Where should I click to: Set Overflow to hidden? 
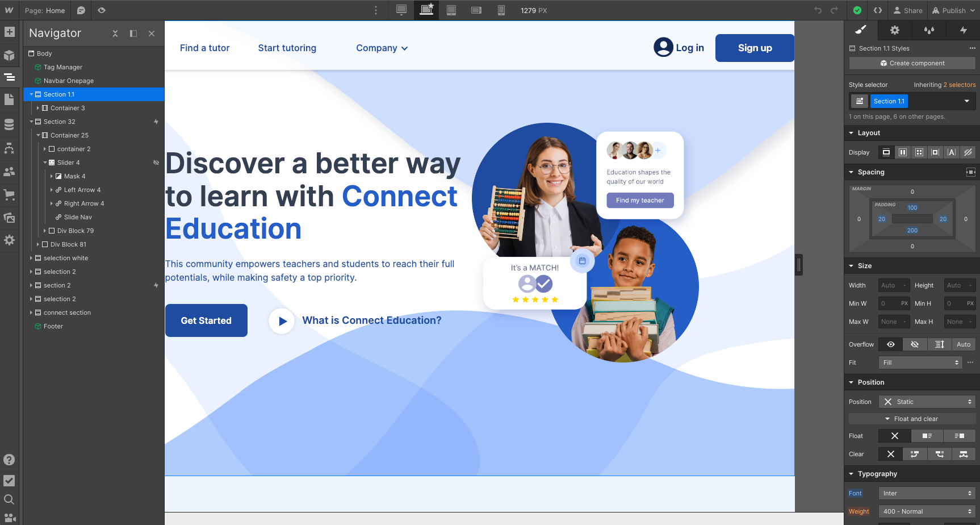[x=915, y=344]
